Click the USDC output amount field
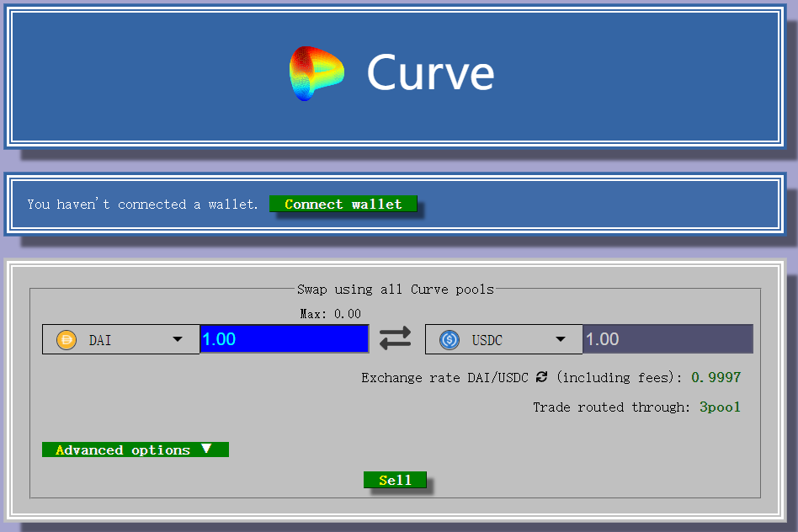Image resolution: width=798 pixels, height=532 pixels. click(x=668, y=339)
